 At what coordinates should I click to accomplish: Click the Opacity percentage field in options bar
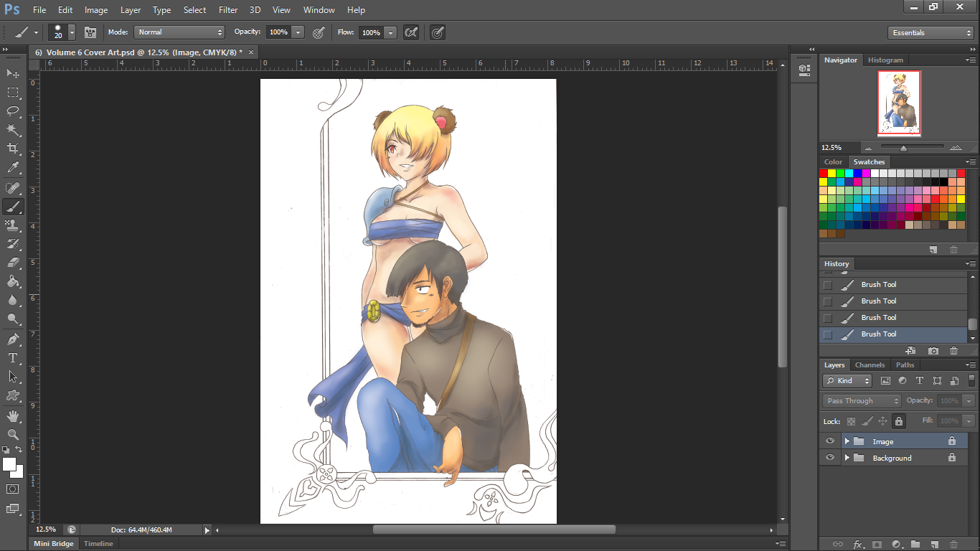278,32
